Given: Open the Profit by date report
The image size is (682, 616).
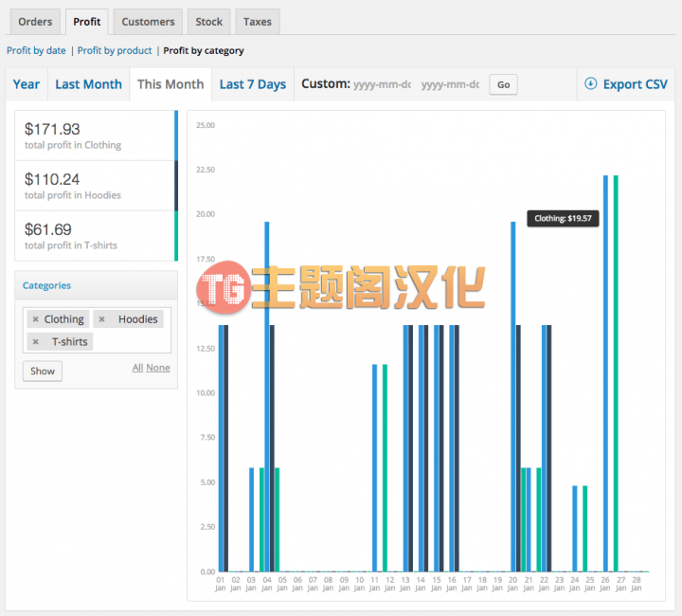Looking at the screenshot, I should (36, 50).
